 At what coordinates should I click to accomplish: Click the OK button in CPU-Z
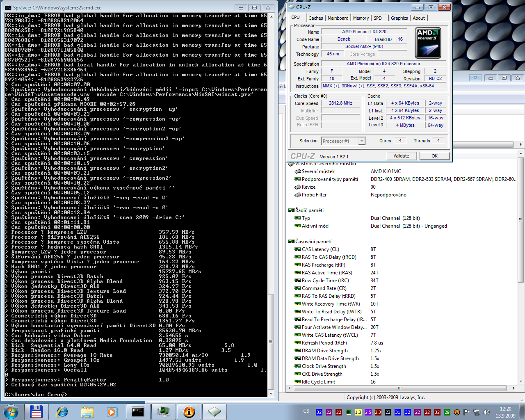434,156
